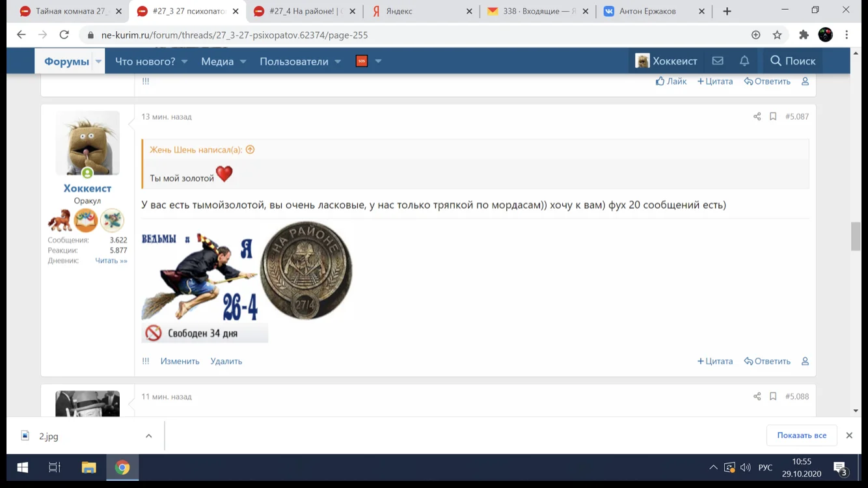Bookmark post #5.087

pyautogui.click(x=773, y=116)
